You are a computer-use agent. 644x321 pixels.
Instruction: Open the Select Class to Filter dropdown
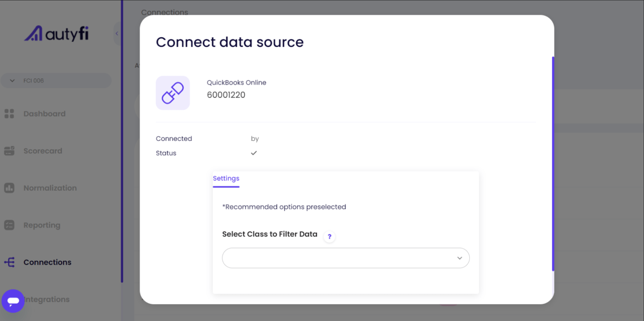pos(346,258)
